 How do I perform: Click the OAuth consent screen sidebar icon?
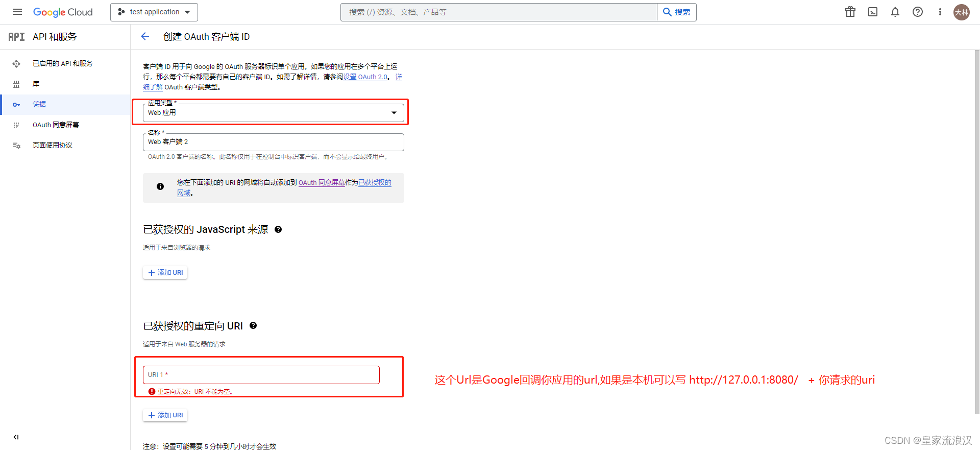pyautogui.click(x=16, y=125)
